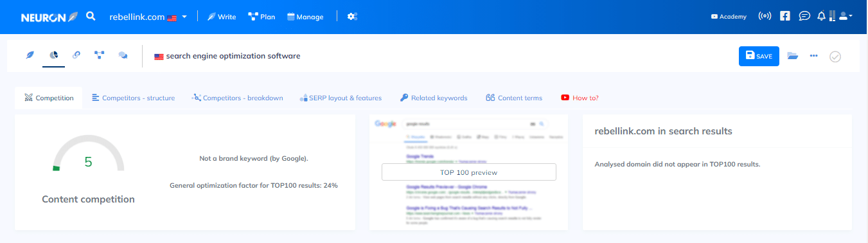
Task: Select the comments bubbles icon
Action: [123, 55]
